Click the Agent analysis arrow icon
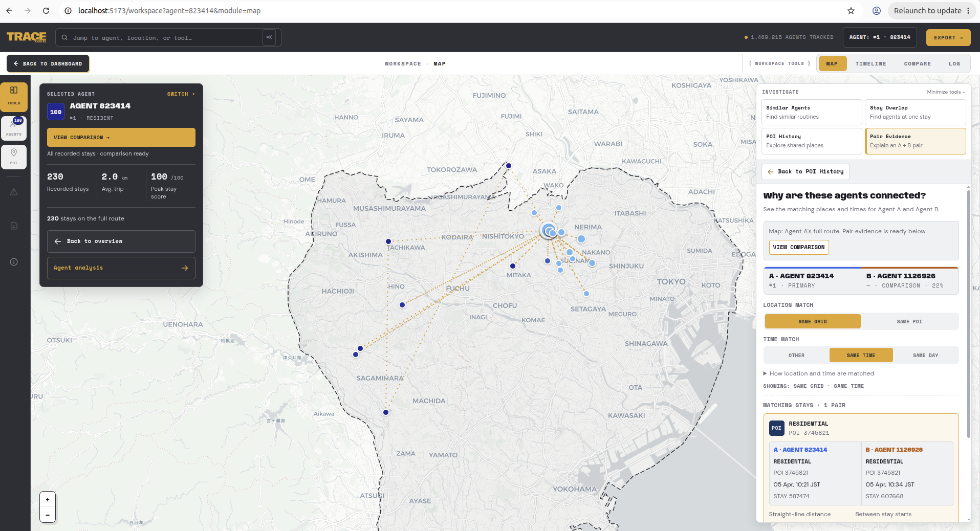 pyautogui.click(x=185, y=268)
